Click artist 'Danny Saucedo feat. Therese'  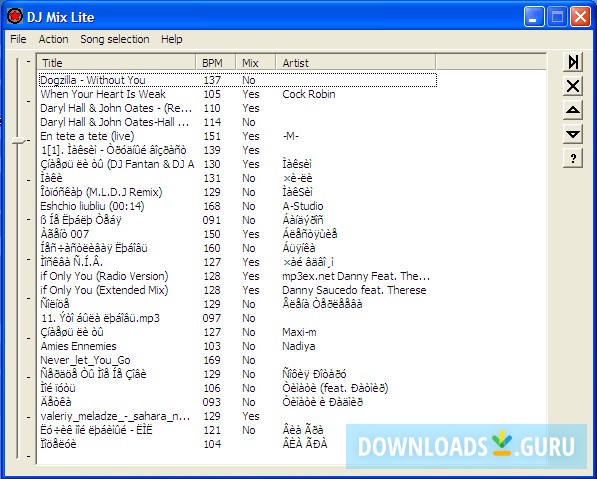(x=354, y=290)
